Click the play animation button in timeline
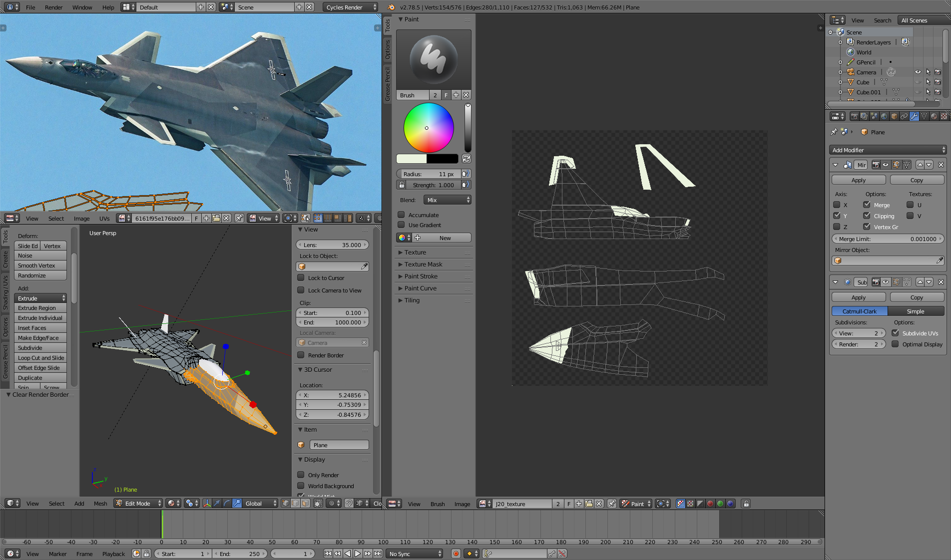 pyautogui.click(x=358, y=554)
